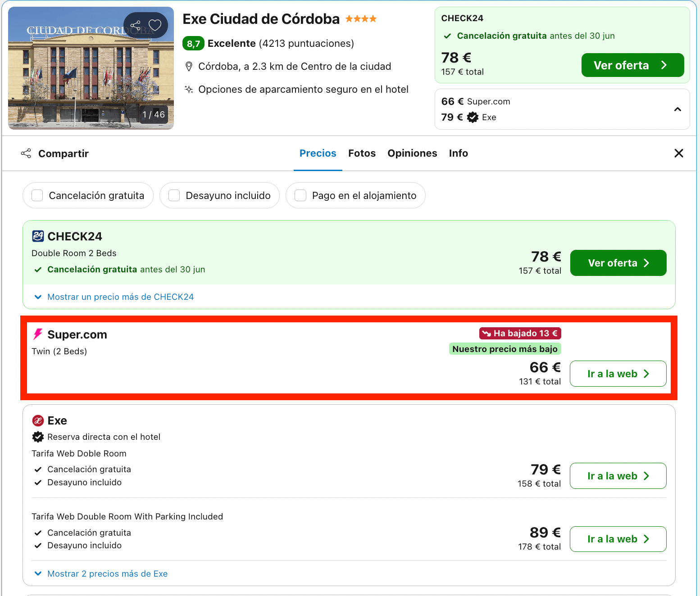Click the Twin (2 Beds) room label
Screen dimensions: 700x596
[59, 351]
